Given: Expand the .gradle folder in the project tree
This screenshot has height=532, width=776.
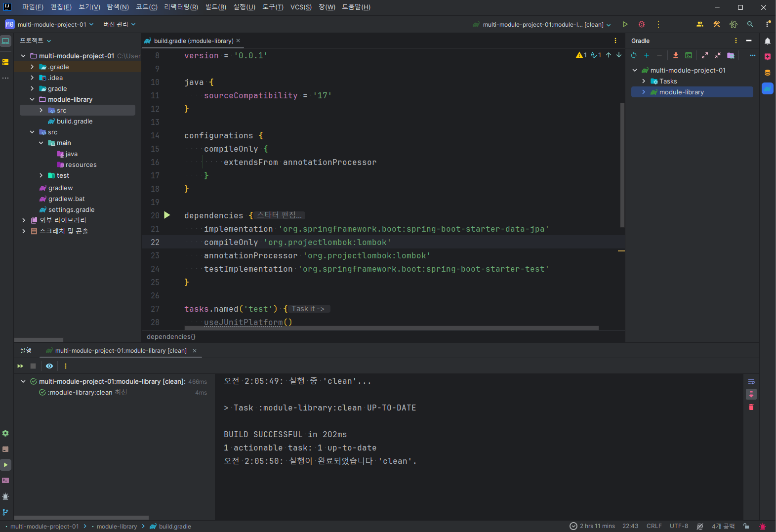Looking at the screenshot, I should point(32,67).
